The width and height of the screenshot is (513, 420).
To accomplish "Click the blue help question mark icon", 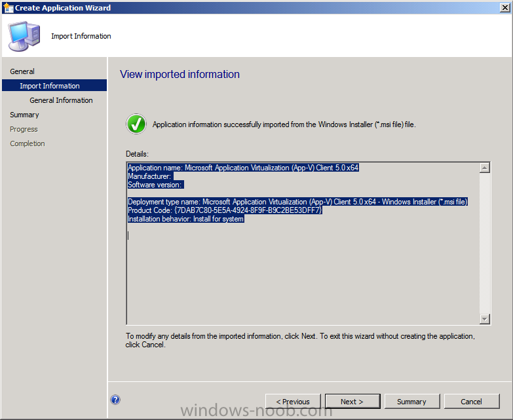I will (115, 400).
